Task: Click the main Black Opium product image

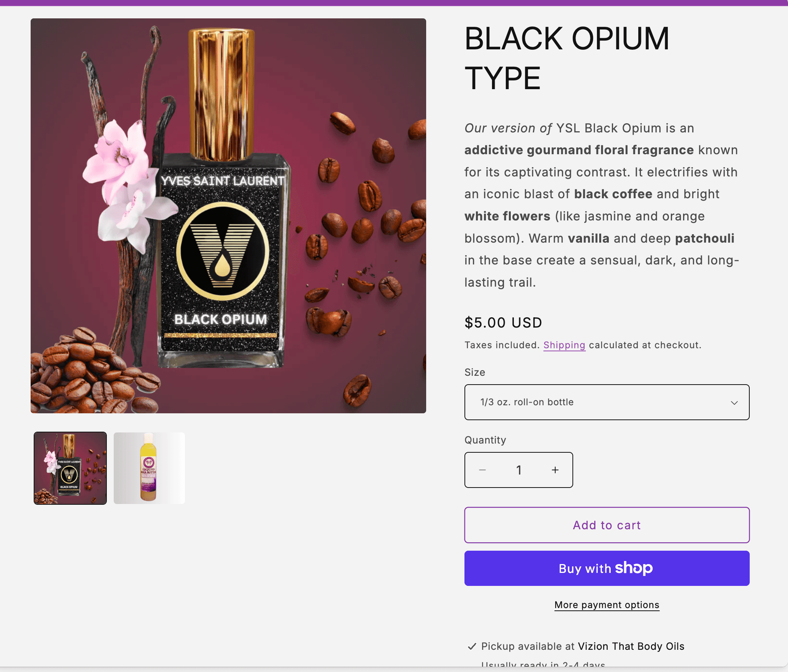Action: coord(228,215)
